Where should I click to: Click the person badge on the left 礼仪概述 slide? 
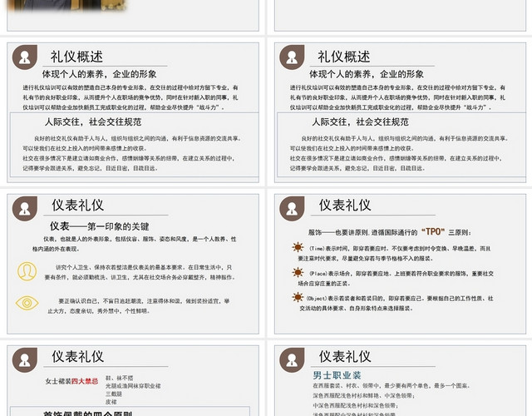pyautogui.click(x=25, y=57)
